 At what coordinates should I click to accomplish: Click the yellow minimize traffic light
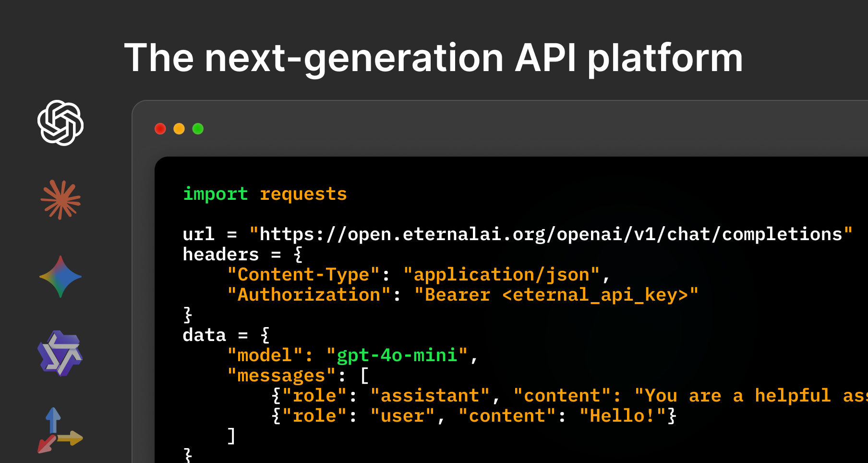click(x=179, y=129)
